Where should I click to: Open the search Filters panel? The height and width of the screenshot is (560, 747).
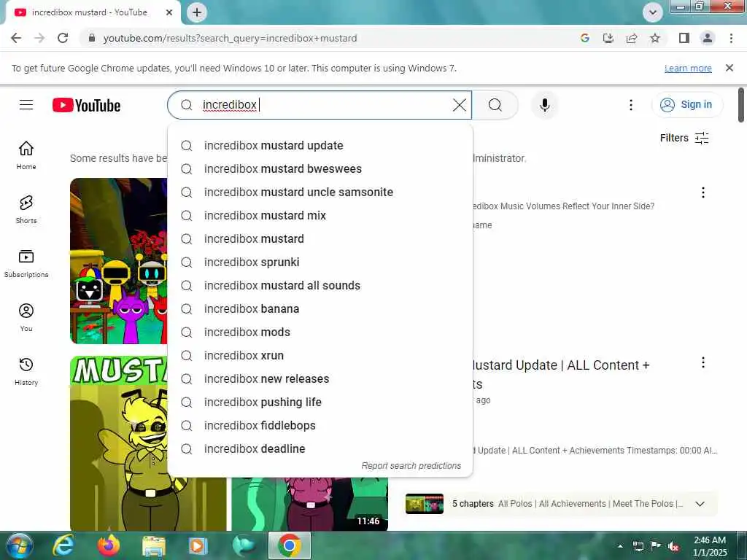[x=684, y=138]
